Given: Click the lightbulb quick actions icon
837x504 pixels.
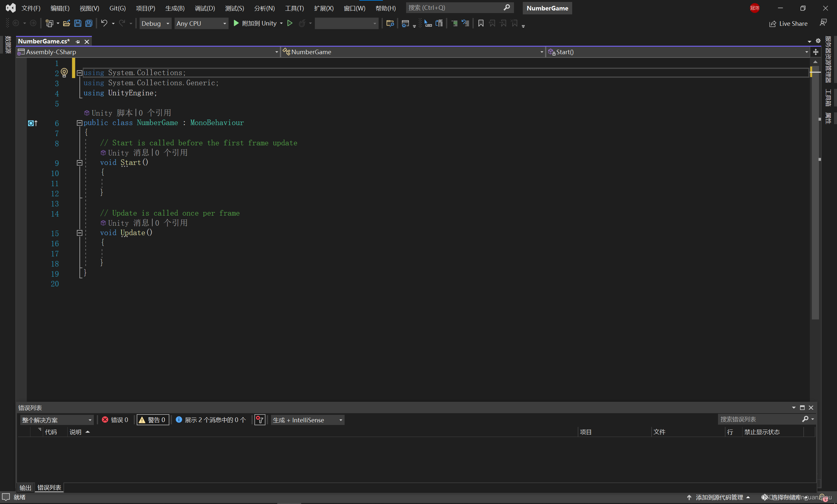Looking at the screenshot, I should pyautogui.click(x=64, y=73).
